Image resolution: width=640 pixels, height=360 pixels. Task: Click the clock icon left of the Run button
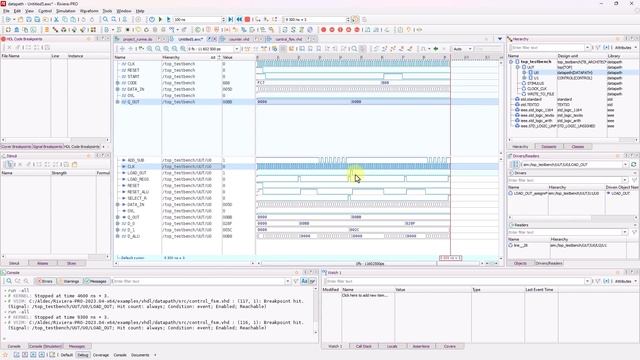(152, 20)
